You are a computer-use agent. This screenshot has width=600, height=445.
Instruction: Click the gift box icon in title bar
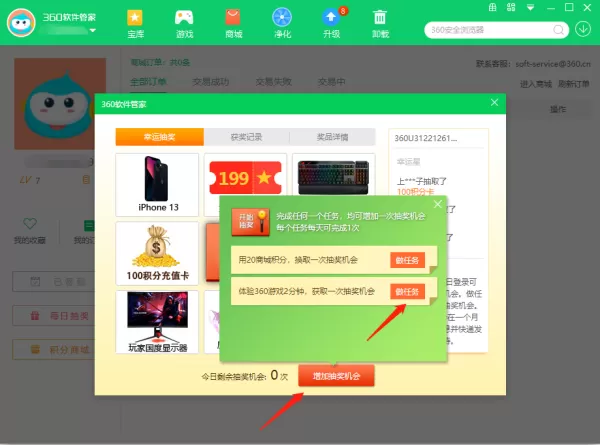point(492,7)
